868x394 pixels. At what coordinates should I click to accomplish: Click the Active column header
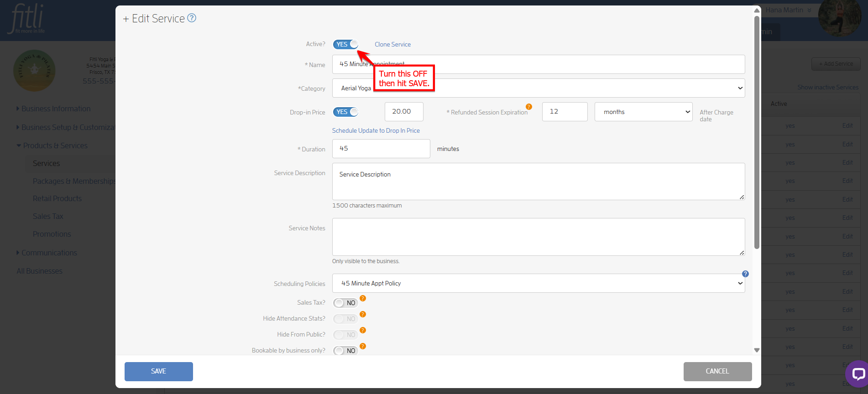coord(779,104)
